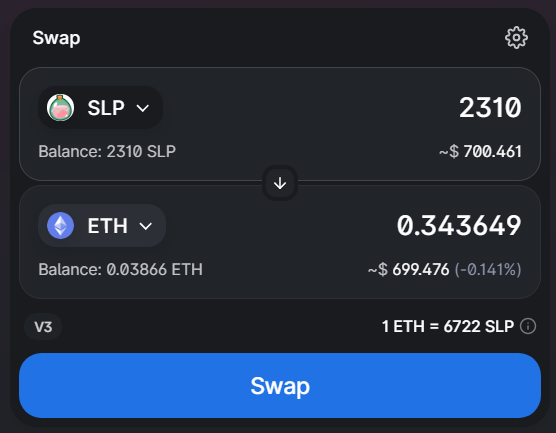Viewport: 556px width, 433px height.
Task: Toggle rate display 1 ETH = 6722 SLP
Action: pos(447,326)
